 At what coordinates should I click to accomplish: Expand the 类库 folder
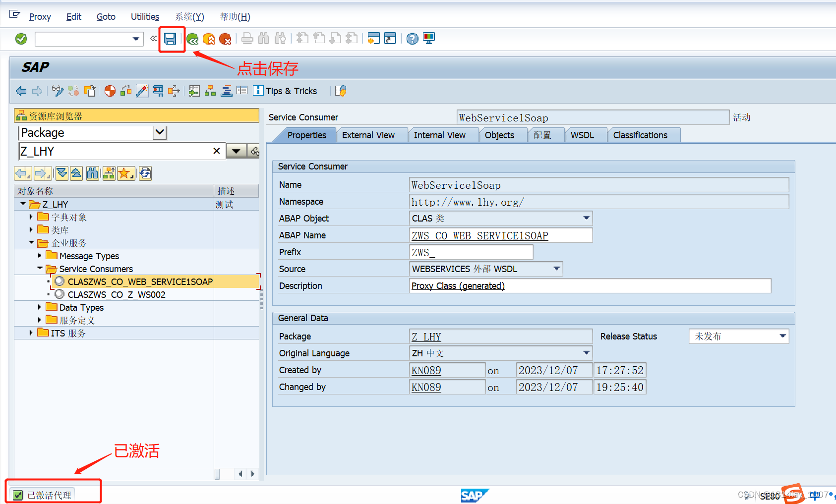[31, 229]
